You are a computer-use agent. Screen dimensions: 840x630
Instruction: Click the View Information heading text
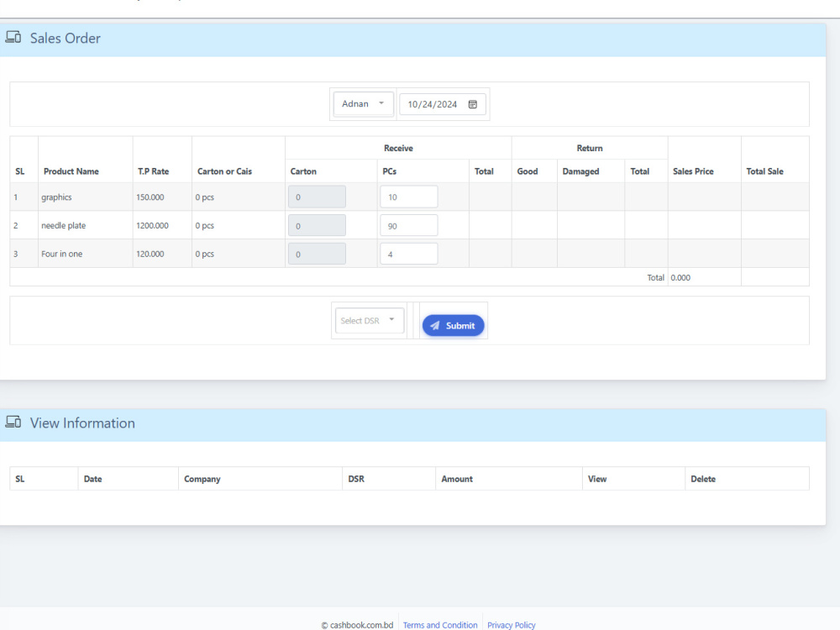pos(82,423)
